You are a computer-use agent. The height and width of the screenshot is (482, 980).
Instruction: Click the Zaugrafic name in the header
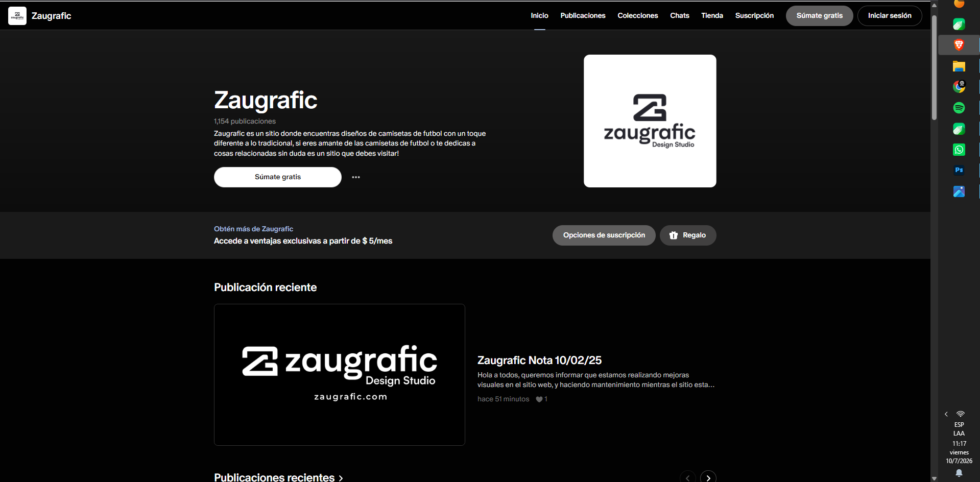[51, 16]
